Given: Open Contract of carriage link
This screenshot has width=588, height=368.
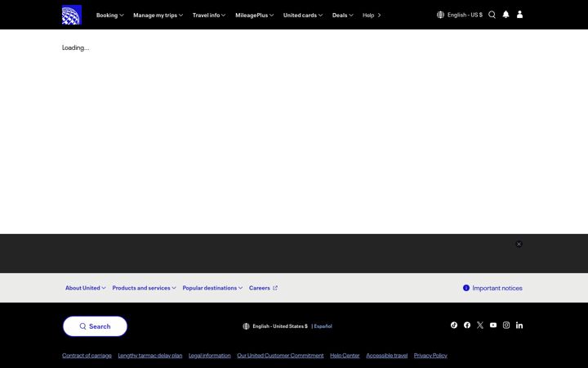Looking at the screenshot, I should tap(87, 355).
